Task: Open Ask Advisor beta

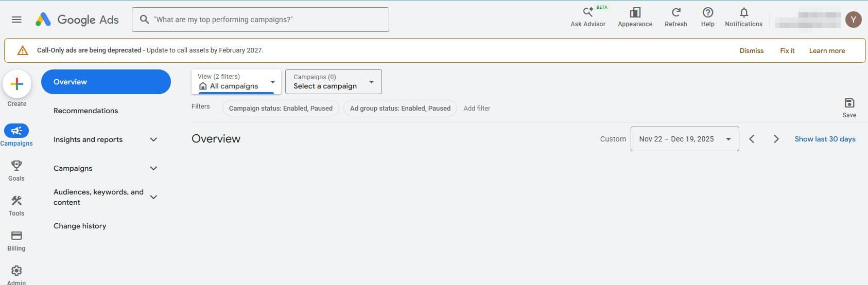Action: pyautogui.click(x=588, y=17)
